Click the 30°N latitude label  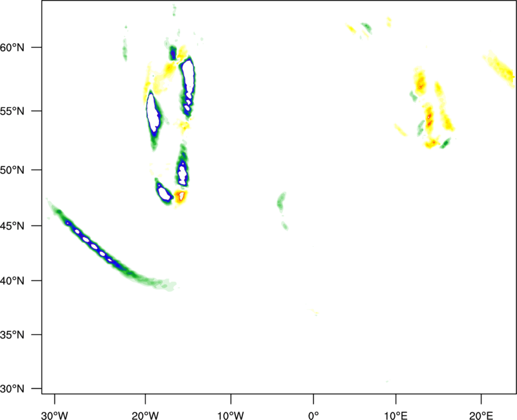(12, 389)
